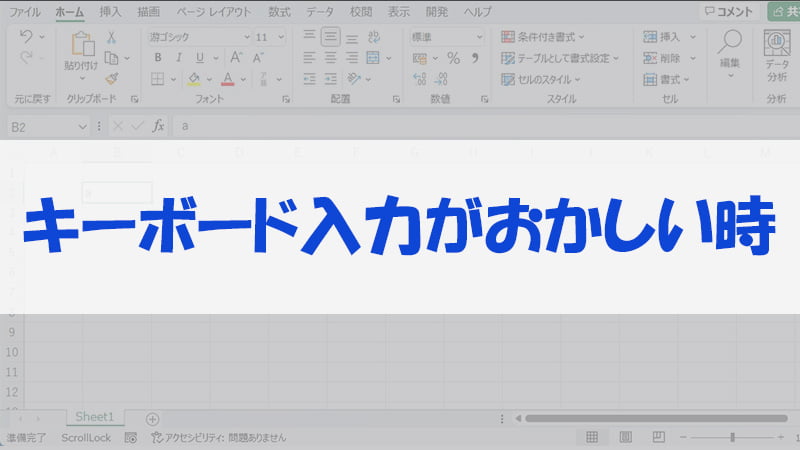Click the 貼り付け paste button
Image resolution: width=800 pixels, height=450 pixels.
point(81,52)
